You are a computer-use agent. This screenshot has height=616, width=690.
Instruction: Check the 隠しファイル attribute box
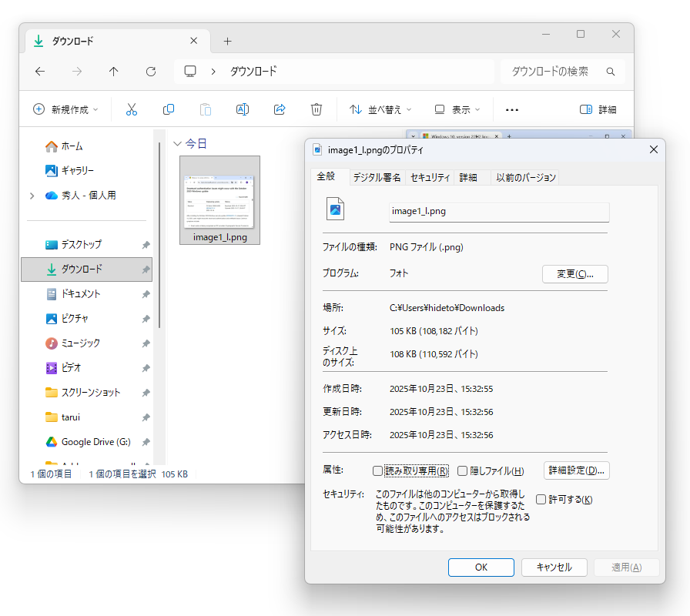click(x=463, y=470)
